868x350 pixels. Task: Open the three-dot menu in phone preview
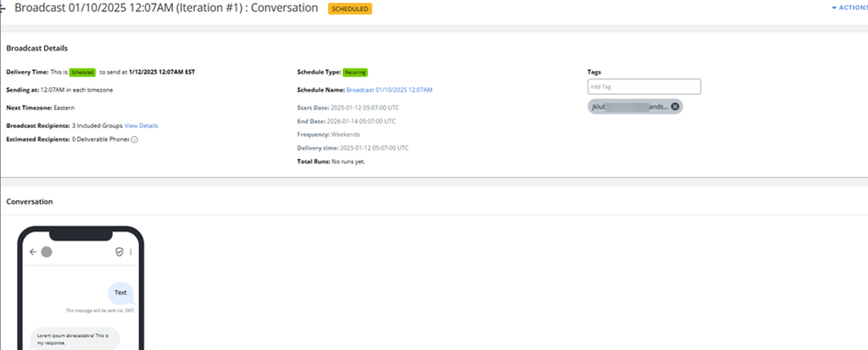tap(131, 252)
